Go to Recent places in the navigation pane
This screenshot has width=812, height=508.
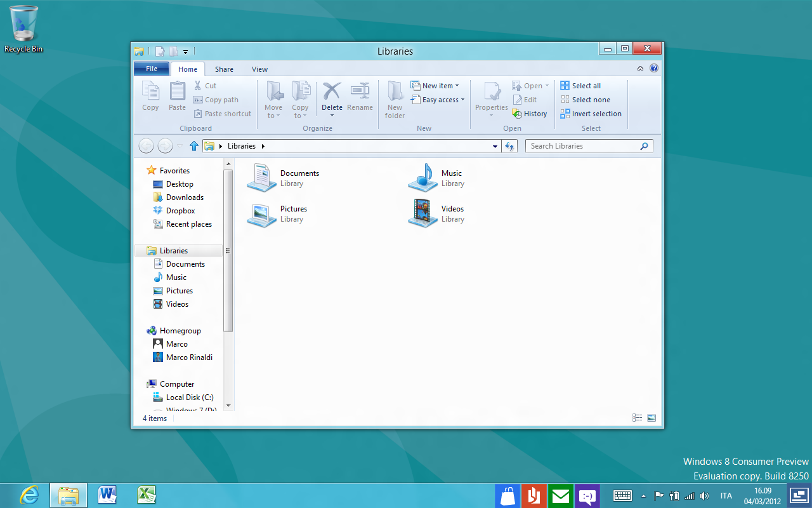(183, 224)
